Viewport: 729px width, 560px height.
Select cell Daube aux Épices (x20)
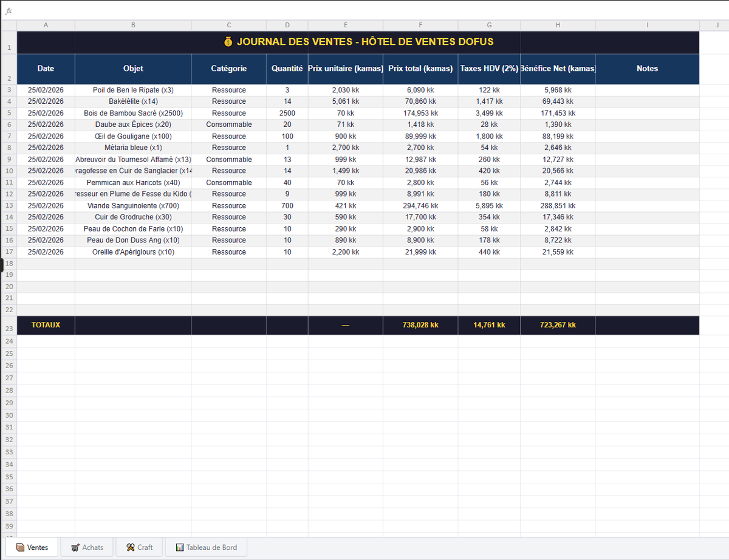pyautogui.click(x=133, y=125)
